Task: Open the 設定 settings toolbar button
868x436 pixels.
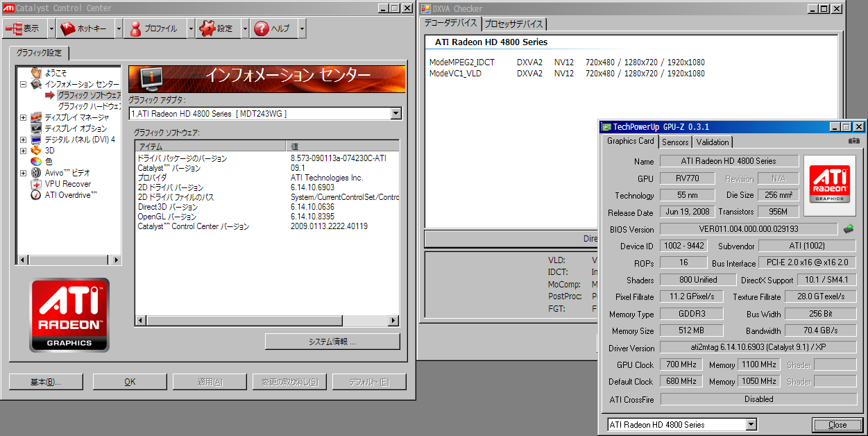Action: point(219,28)
